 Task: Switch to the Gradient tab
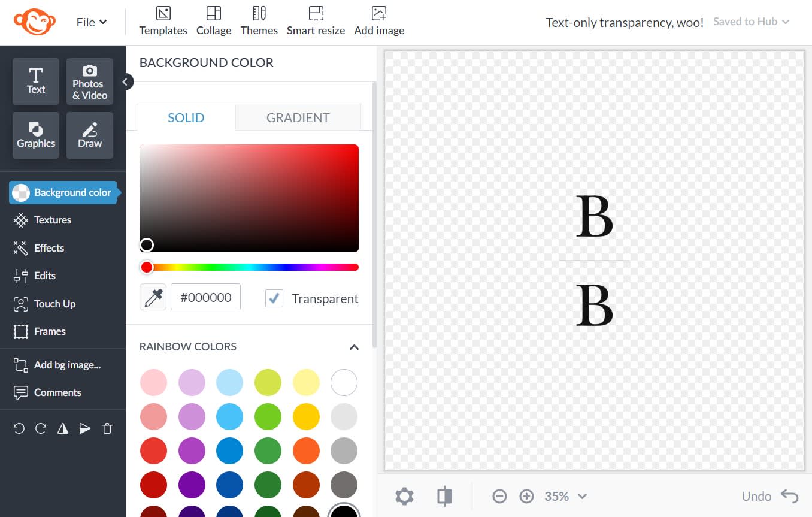coord(298,117)
